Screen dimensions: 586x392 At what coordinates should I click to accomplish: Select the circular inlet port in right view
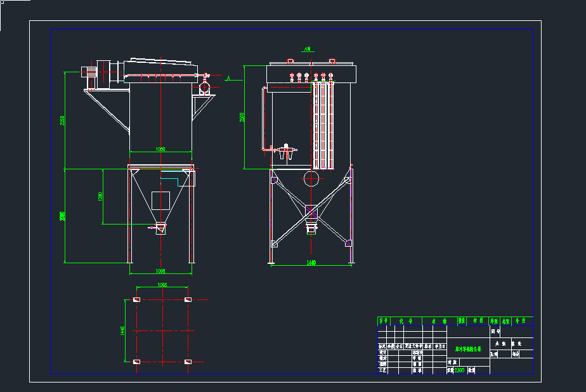click(311, 178)
